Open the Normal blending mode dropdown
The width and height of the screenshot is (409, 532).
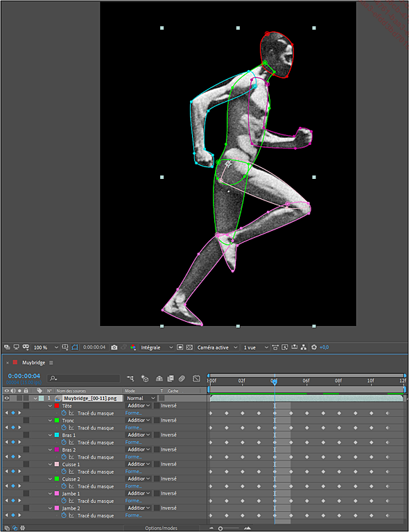pyautogui.click(x=141, y=398)
